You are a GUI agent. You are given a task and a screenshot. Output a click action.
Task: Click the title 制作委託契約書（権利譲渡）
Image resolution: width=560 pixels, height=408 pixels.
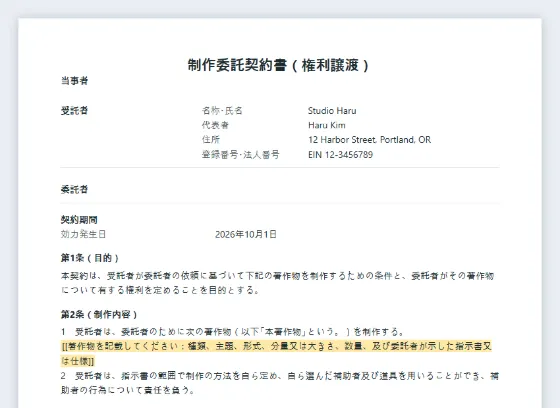coord(278,65)
